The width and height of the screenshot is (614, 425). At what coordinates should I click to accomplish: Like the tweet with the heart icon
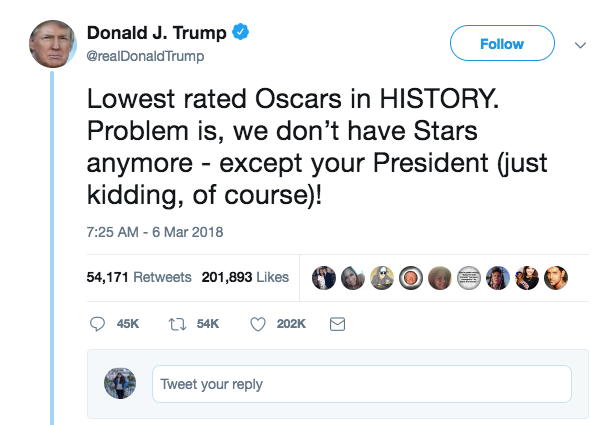pyautogui.click(x=257, y=324)
